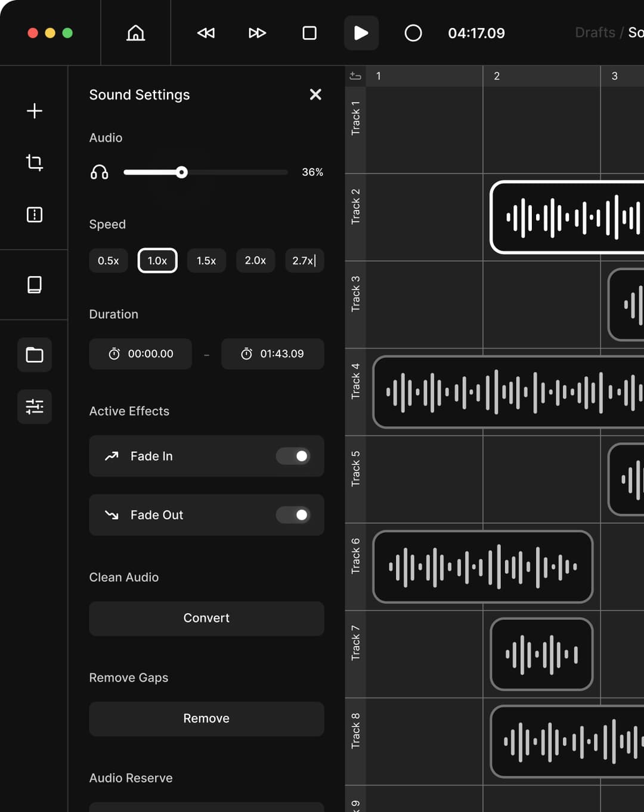The height and width of the screenshot is (812, 644).
Task: Select the audio clip on Track 6
Action: pos(483,567)
